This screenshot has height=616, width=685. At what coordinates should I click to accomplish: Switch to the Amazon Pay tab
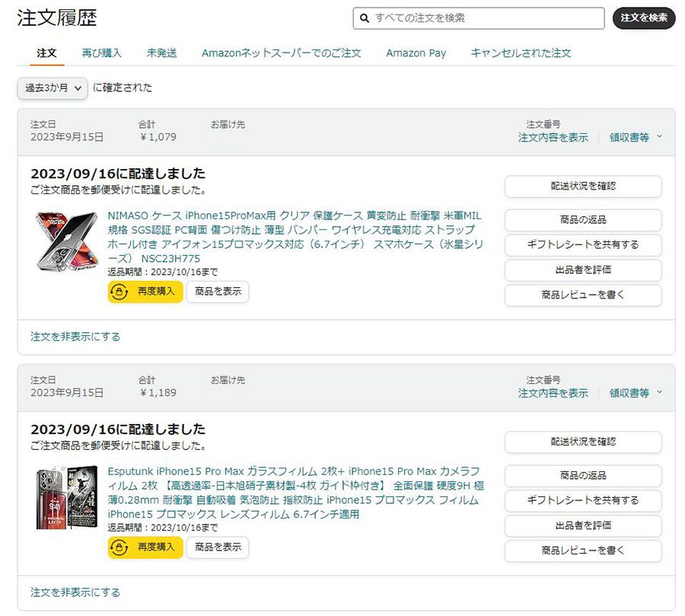coord(416,53)
